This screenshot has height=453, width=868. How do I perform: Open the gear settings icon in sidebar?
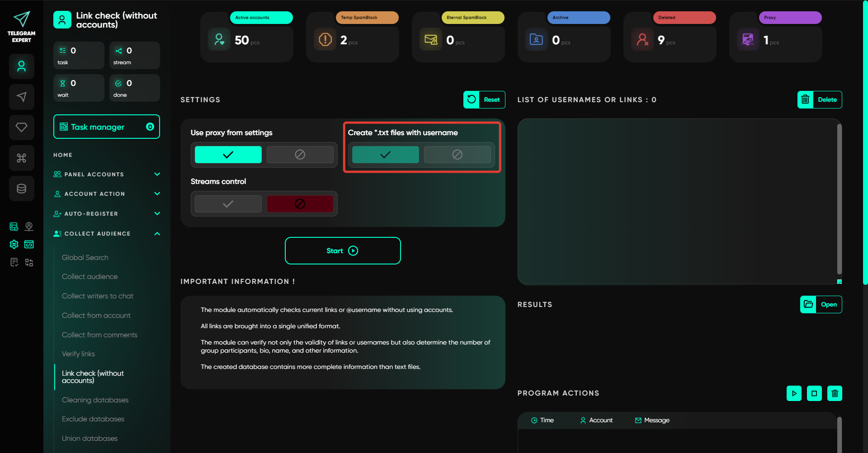click(x=14, y=245)
